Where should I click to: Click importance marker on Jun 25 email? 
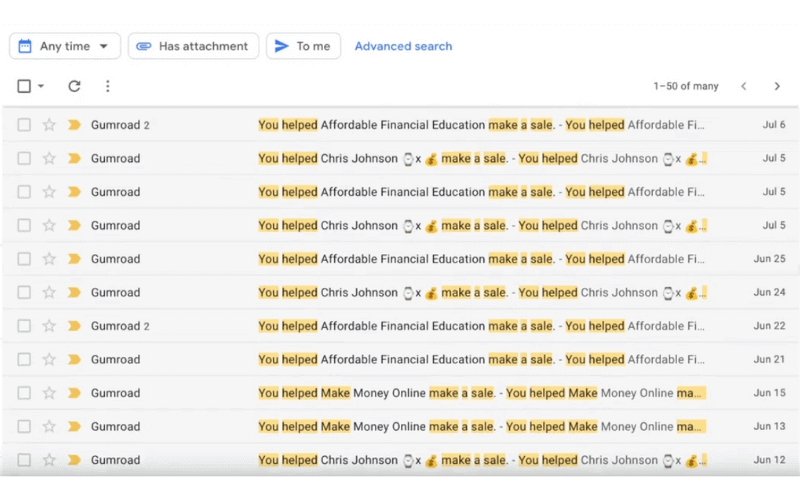click(x=74, y=259)
